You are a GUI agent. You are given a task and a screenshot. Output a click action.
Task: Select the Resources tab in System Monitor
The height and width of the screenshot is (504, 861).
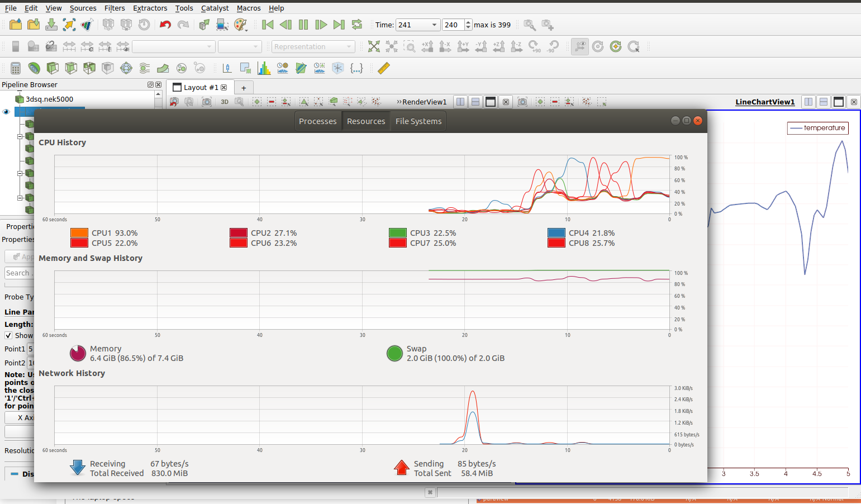[366, 121]
